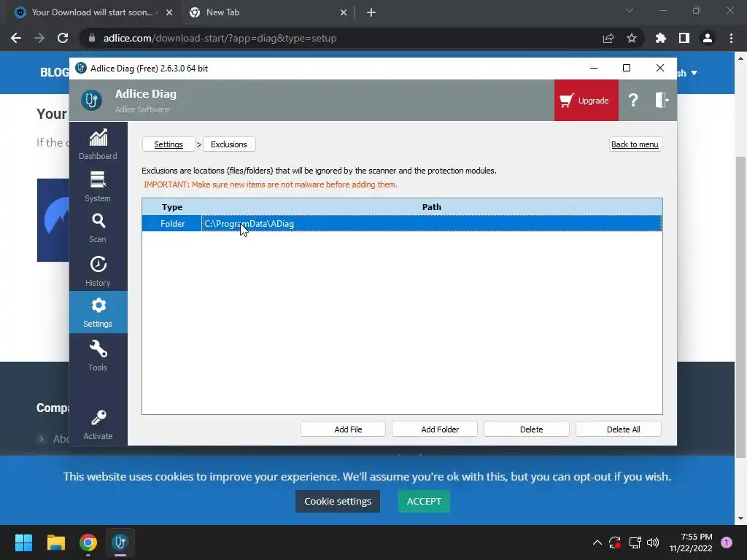Go to Settings breadcrumb link
Image resolution: width=747 pixels, height=560 pixels.
click(169, 144)
